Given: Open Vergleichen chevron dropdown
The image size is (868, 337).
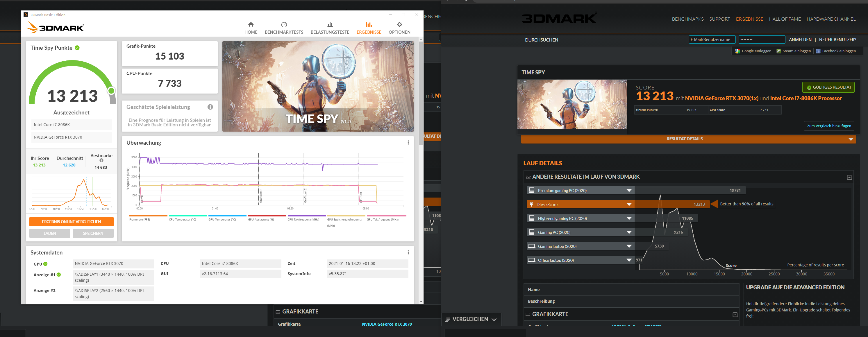Looking at the screenshot, I should pyautogui.click(x=494, y=320).
